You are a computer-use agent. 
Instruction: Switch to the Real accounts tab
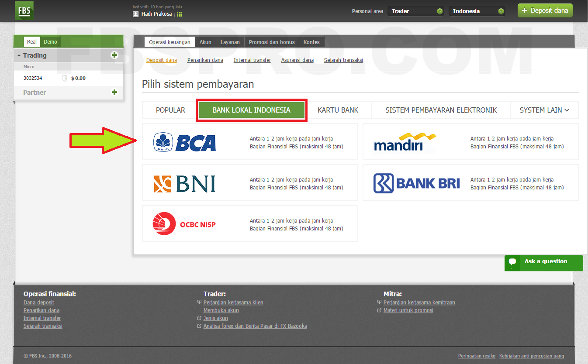click(x=32, y=42)
